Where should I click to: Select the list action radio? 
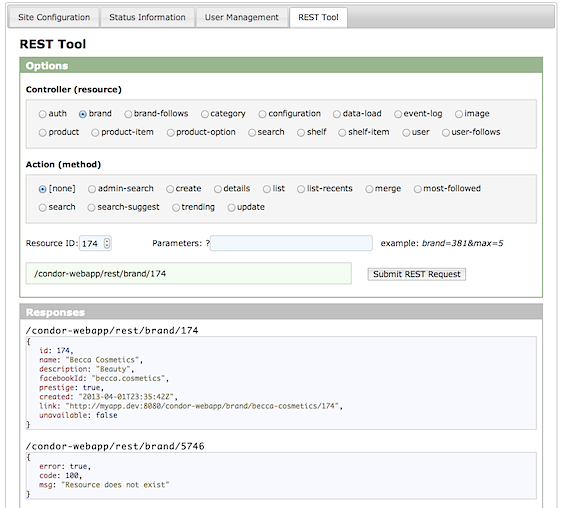(266, 189)
